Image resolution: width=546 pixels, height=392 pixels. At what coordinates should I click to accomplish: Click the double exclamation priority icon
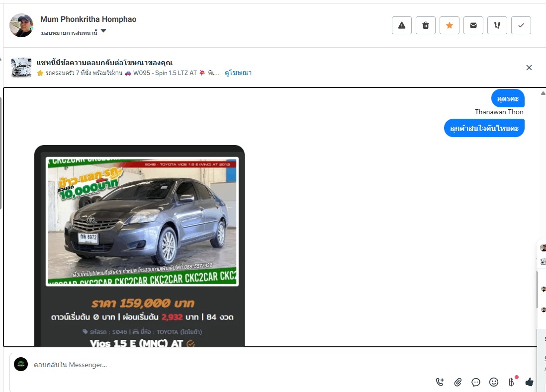point(497,25)
